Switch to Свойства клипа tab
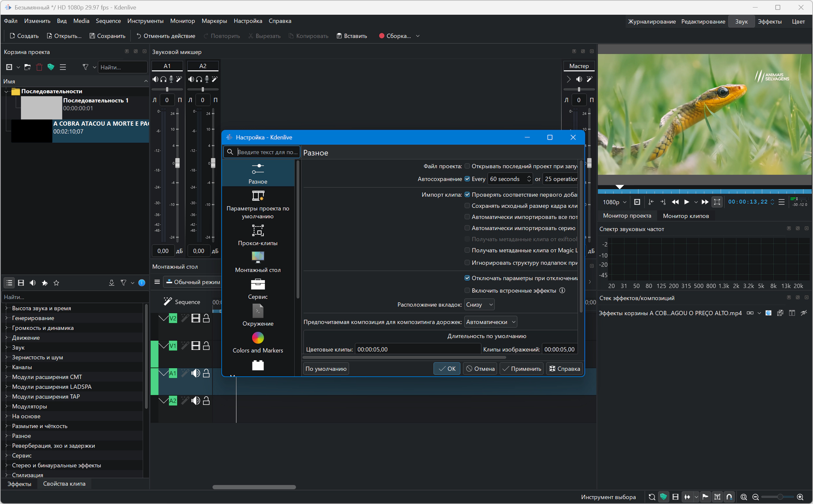The height and width of the screenshot is (504, 813). (64, 484)
